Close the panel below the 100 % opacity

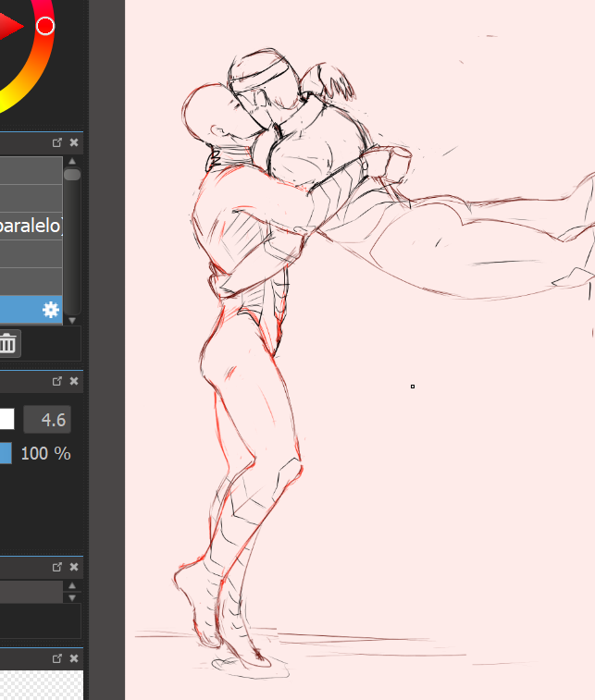point(74,567)
